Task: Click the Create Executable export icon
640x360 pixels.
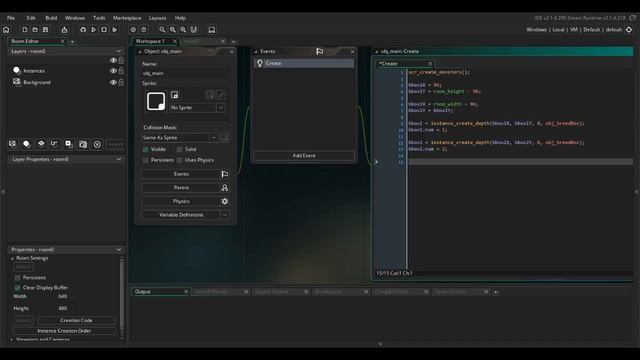Action: 64,30
